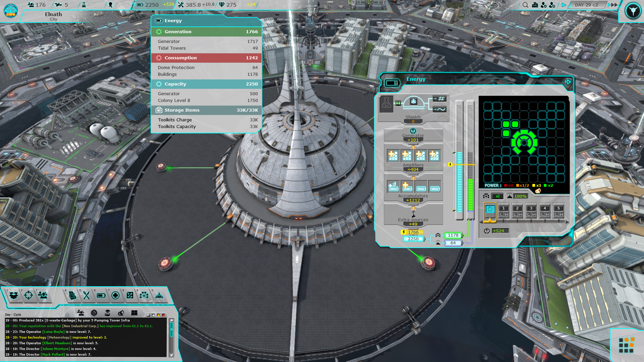
Task: Open the spaceship icon in hotbar slot 0
Action: pyautogui.click(x=159, y=295)
